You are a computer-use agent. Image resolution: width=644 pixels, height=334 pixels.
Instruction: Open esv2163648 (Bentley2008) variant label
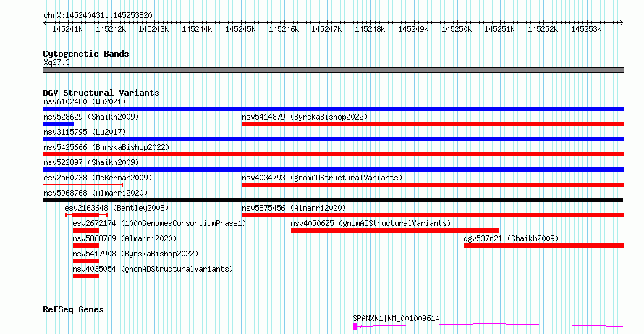(x=116, y=208)
